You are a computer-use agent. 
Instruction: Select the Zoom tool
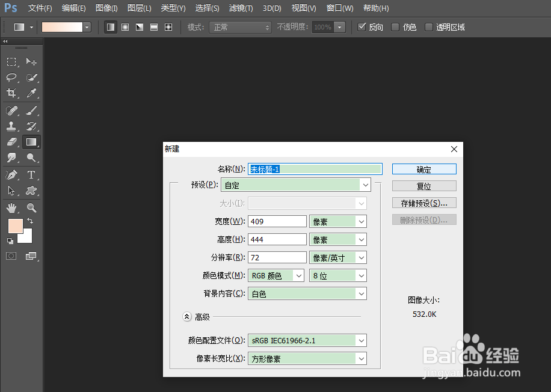coord(31,208)
